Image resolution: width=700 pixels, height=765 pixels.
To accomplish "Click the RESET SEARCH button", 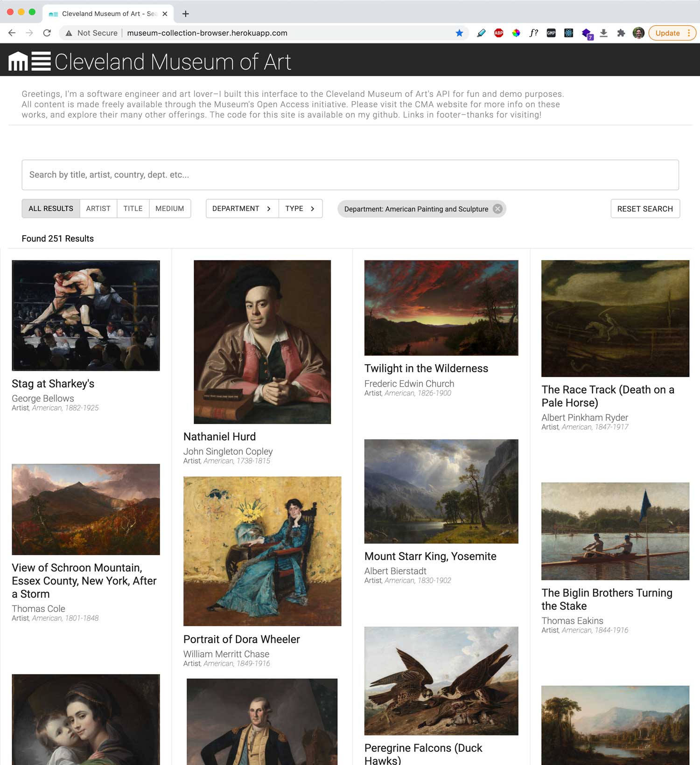I will [645, 209].
